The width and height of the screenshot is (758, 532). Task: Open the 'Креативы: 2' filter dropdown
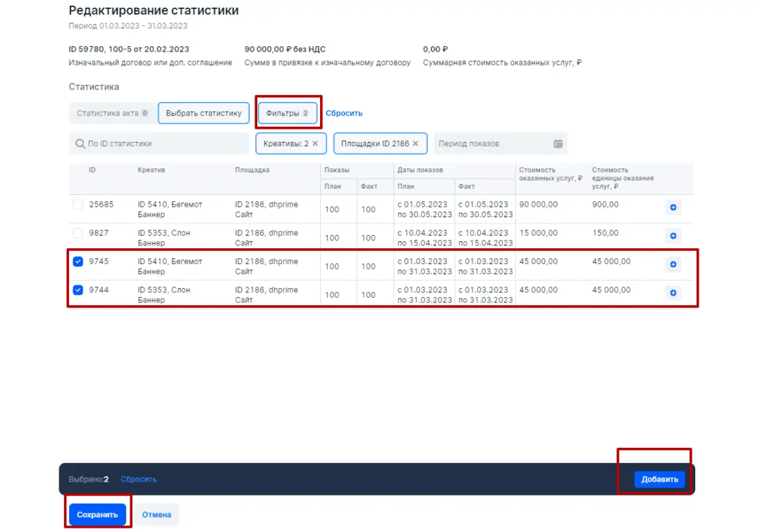click(x=286, y=144)
